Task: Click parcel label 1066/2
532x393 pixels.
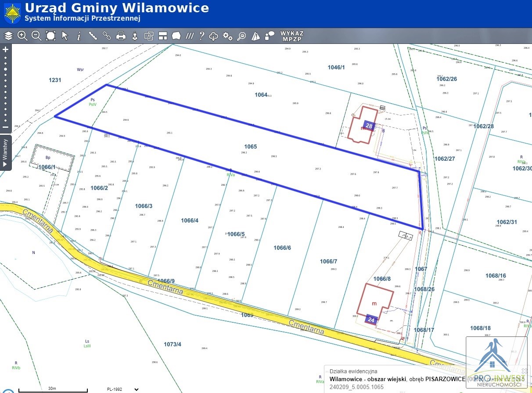Action: point(99,188)
